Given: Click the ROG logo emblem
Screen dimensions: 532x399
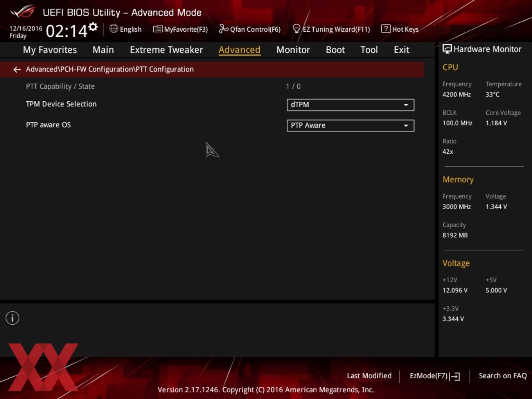Looking at the screenshot, I should coord(23,12).
